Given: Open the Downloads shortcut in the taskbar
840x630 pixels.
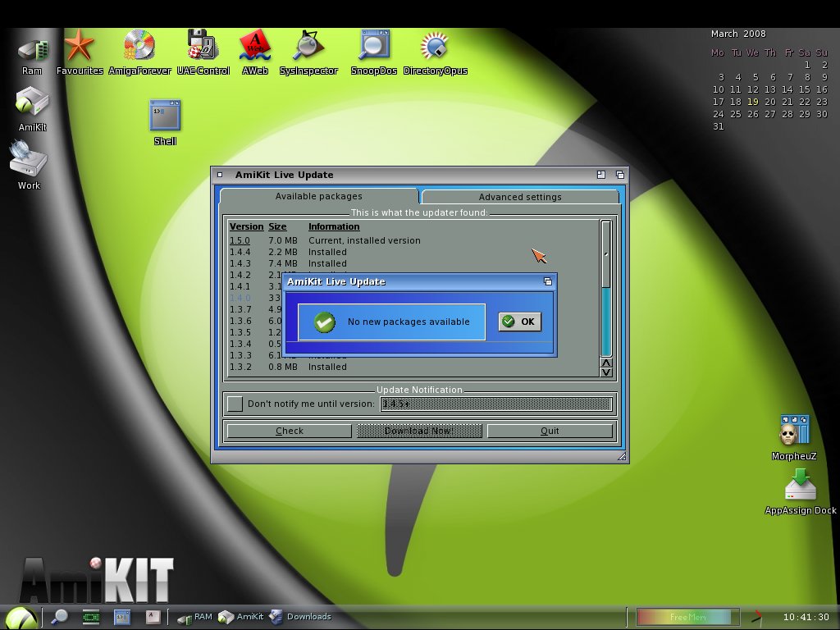Looking at the screenshot, I should (x=299, y=617).
